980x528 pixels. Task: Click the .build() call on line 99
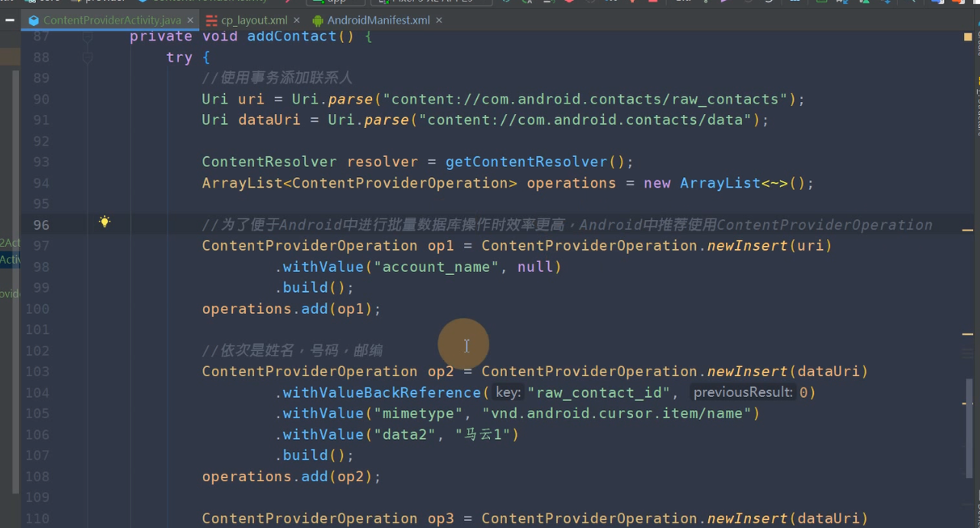click(x=314, y=287)
